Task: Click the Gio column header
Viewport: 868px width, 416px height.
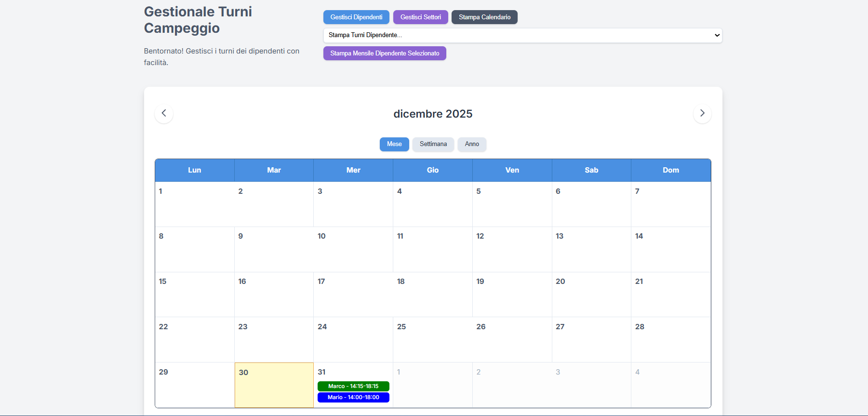Action: [x=433, y=170]
